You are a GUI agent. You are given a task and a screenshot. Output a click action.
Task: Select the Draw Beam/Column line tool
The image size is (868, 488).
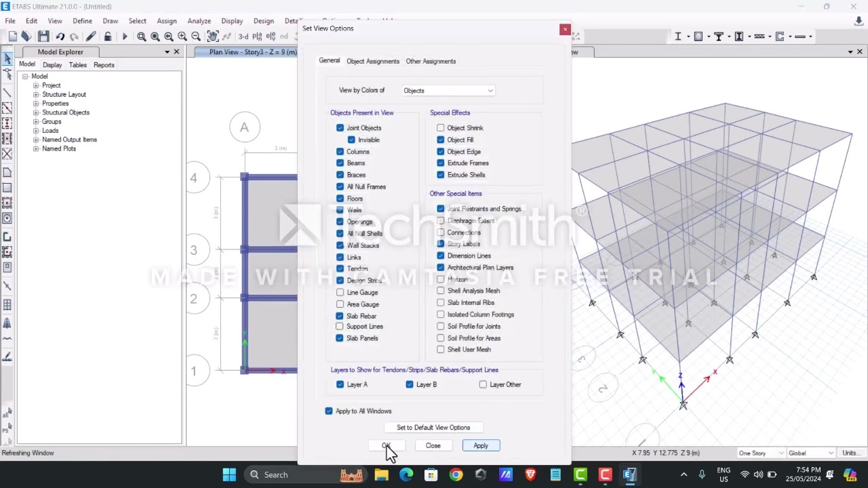point(7,93)
